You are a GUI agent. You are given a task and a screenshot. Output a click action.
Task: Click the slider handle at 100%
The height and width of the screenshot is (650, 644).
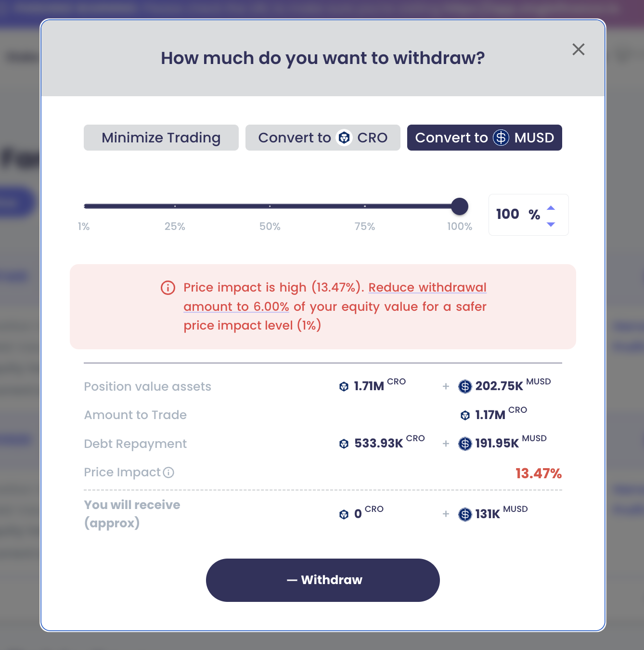coord(460,206)
